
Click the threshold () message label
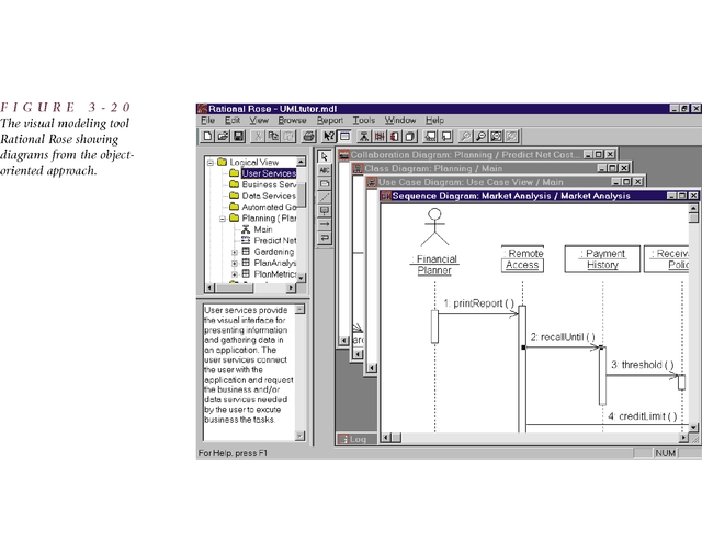642,365
